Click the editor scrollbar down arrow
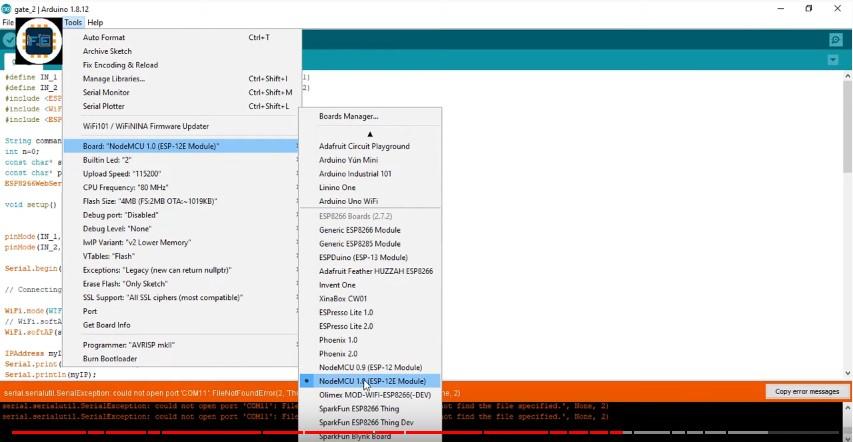 (848, 373)
